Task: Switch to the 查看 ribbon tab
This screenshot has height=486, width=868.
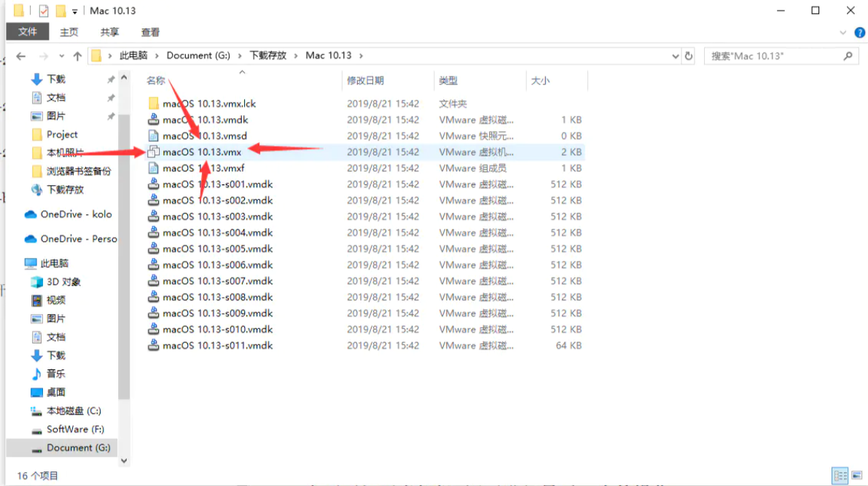Action: (x=150, y=32)
